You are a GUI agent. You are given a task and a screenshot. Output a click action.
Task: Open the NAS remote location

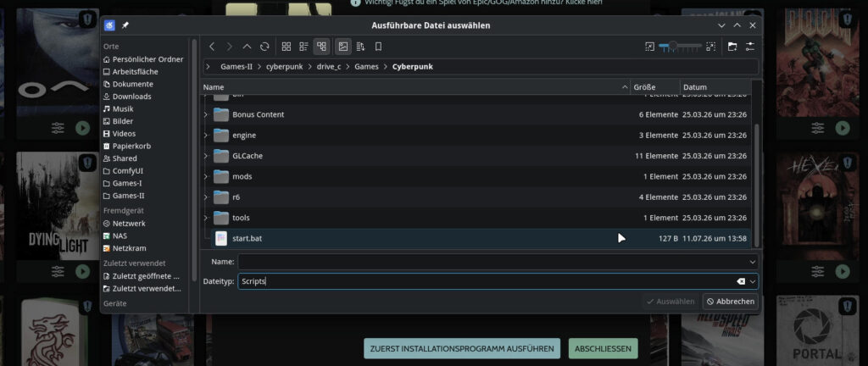click(115, 236)
